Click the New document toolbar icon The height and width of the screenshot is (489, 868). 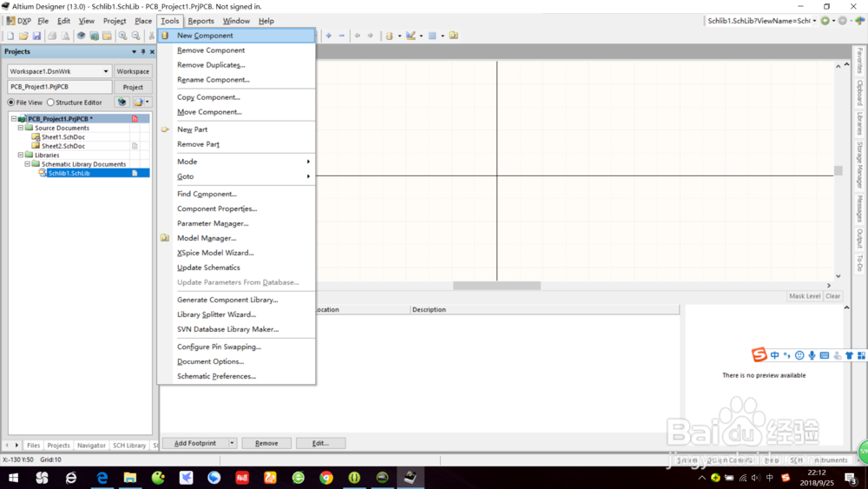coord(10,36)
